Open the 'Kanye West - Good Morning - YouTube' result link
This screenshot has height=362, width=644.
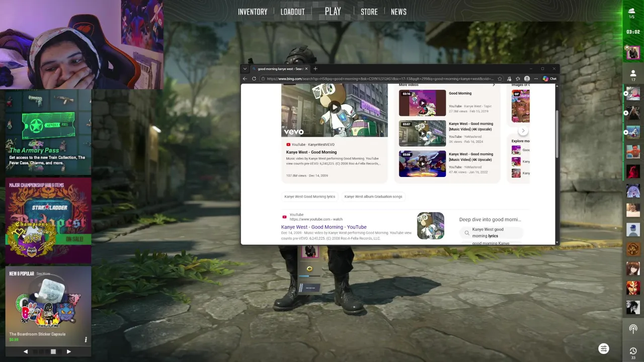324,227
